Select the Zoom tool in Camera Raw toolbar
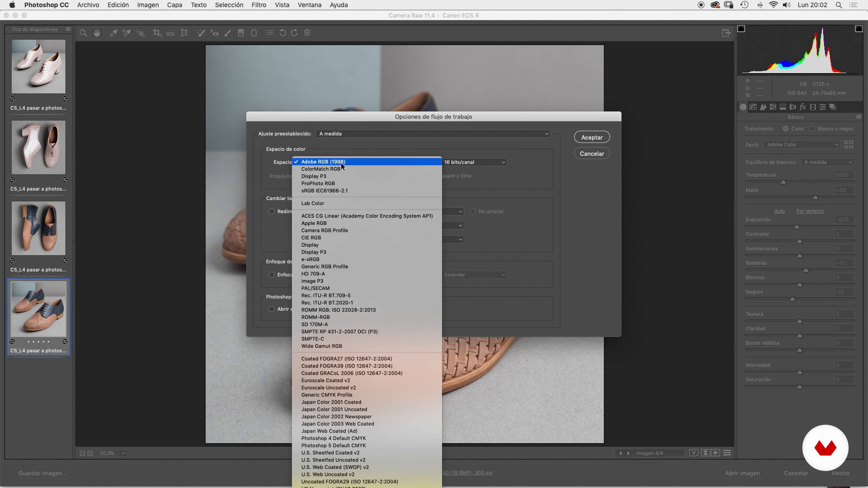 83,33
